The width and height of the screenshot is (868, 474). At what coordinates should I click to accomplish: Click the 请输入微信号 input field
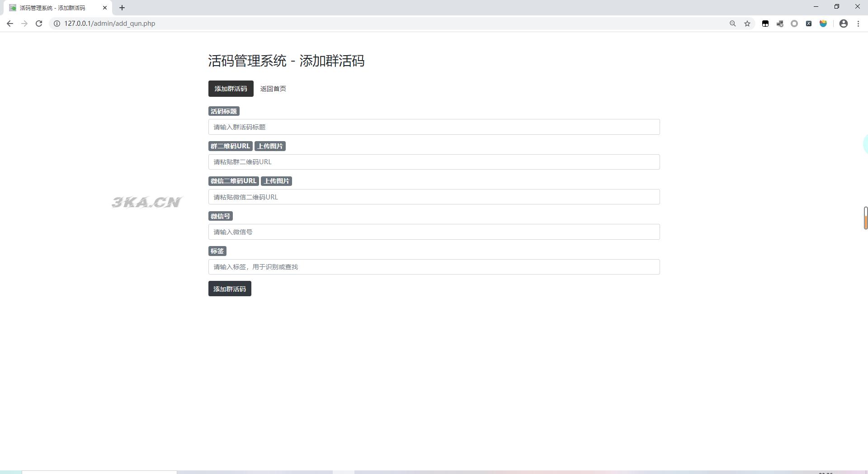[434, 232]
